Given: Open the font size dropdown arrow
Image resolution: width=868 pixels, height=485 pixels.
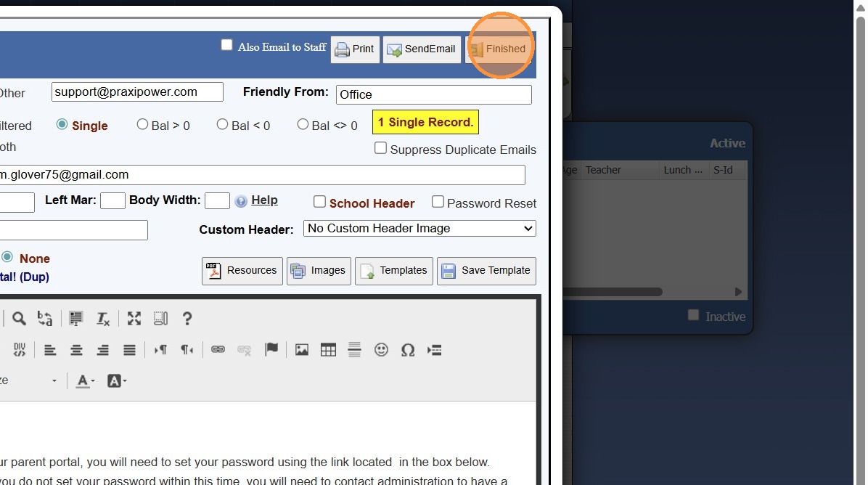Looking at the screenshot, I should point(54,381).
